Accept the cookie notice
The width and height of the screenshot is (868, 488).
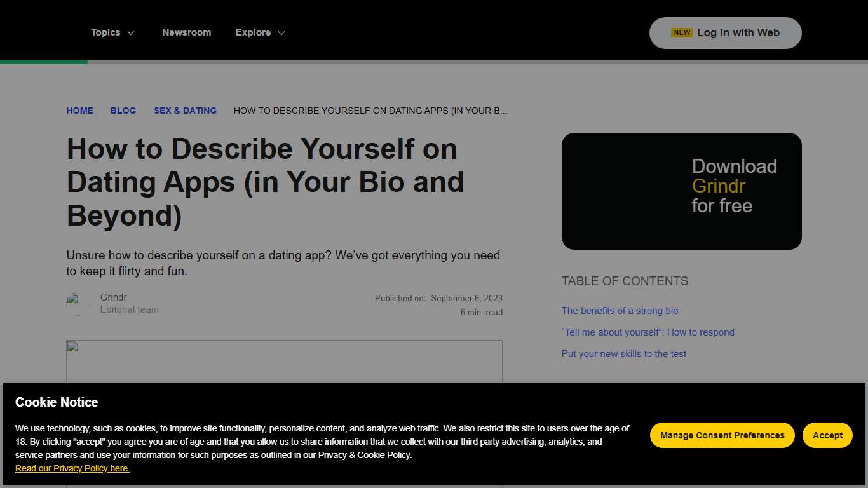click(827, 435)
